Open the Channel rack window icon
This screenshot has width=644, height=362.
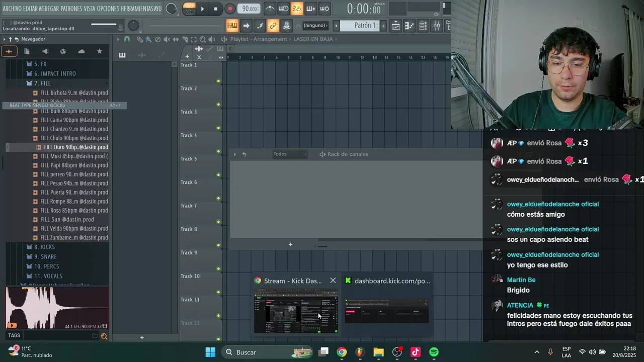423,26
